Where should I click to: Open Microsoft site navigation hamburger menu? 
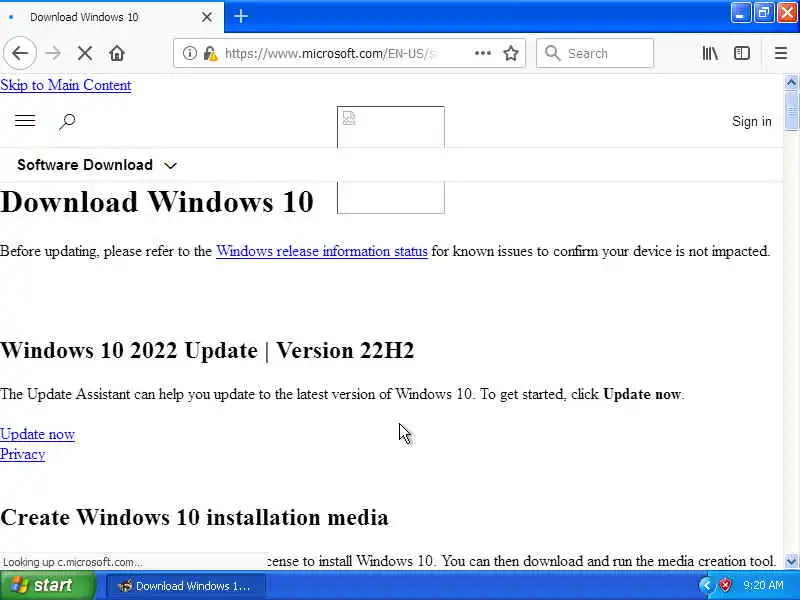point(24,121)
